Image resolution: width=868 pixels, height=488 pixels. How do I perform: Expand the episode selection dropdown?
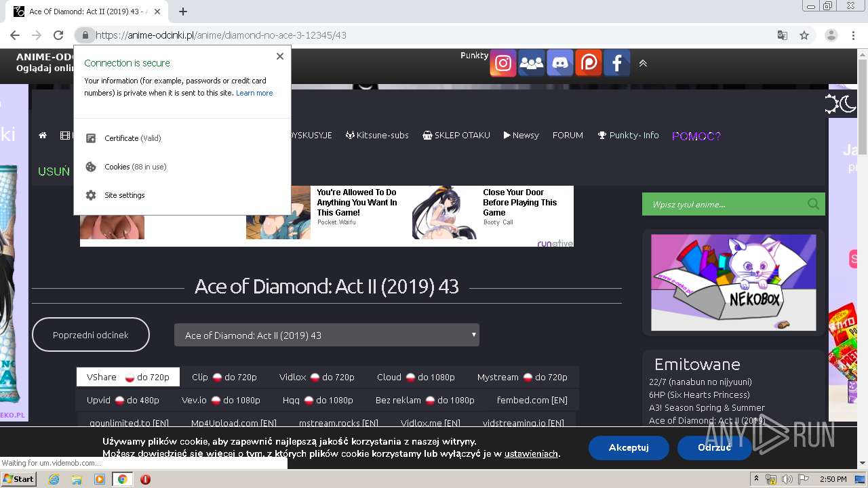pos(327,335)
